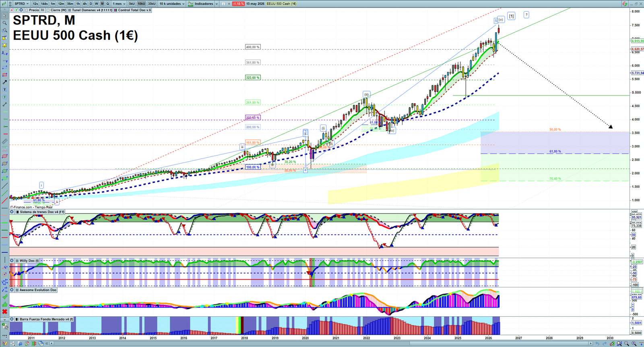This screenshot has width=644, height=347.
Task: Toggle Barra Fuerza Fondo Mercado panel circle
Action: pos(12,319)
